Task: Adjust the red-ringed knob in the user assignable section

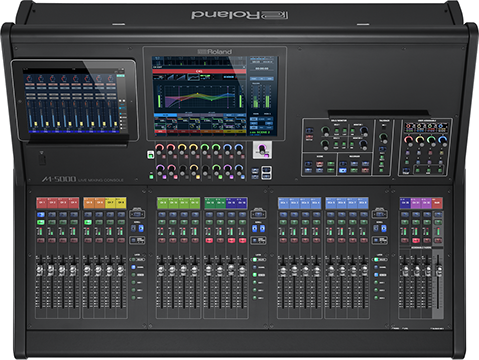Action: coord(409,140)
